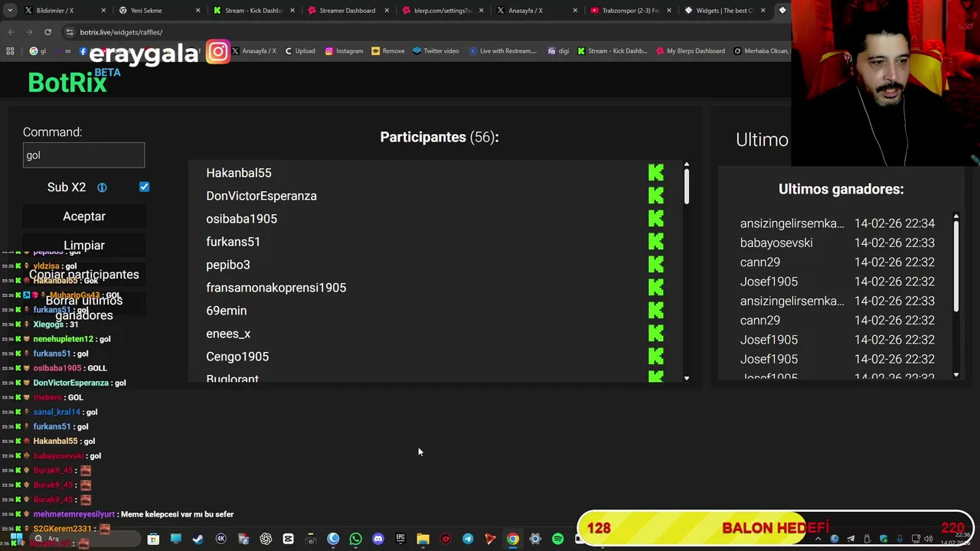Open the tab search dropdown arrow

10,11
